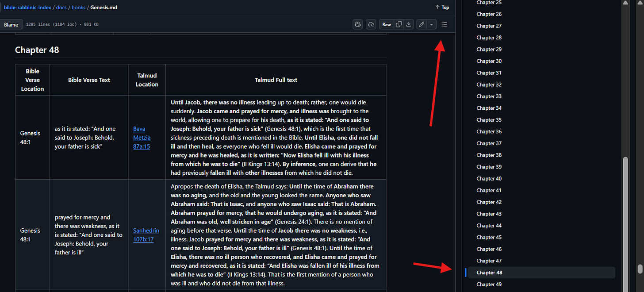Viewport: 644px width, 292px height.
Task: Select Chapter 40 in the outline
Action: 489,179
